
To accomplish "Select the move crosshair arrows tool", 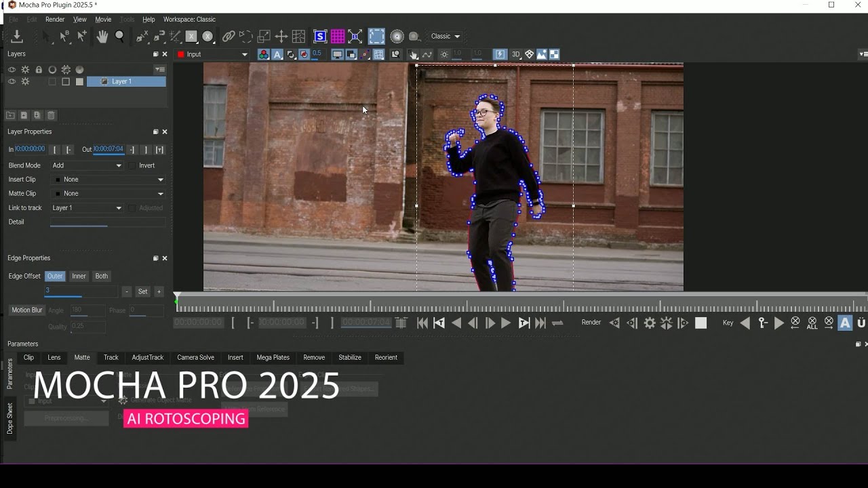I will click(281, 37).
